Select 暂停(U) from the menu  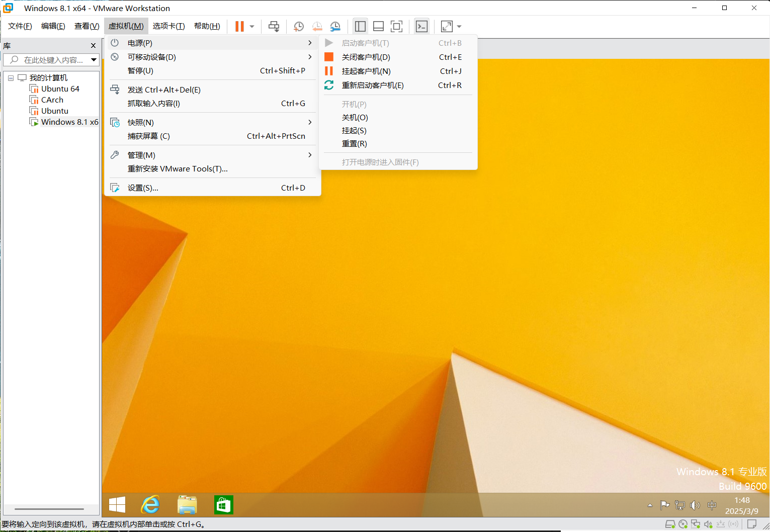coord(212,71)
